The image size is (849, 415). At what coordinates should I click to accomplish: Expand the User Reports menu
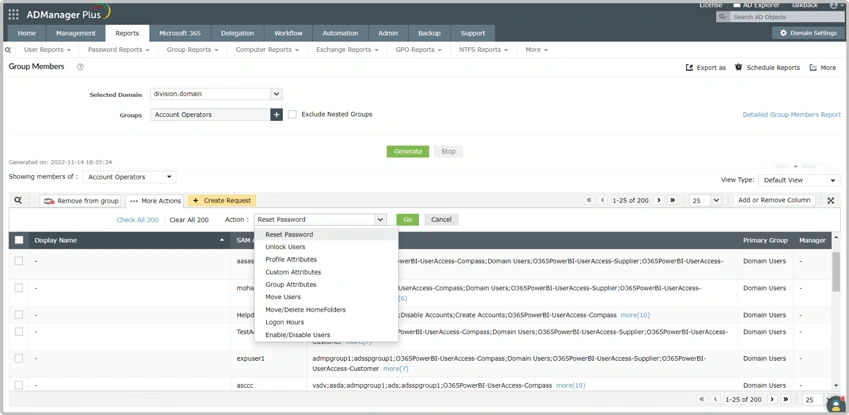coord(48,50)
